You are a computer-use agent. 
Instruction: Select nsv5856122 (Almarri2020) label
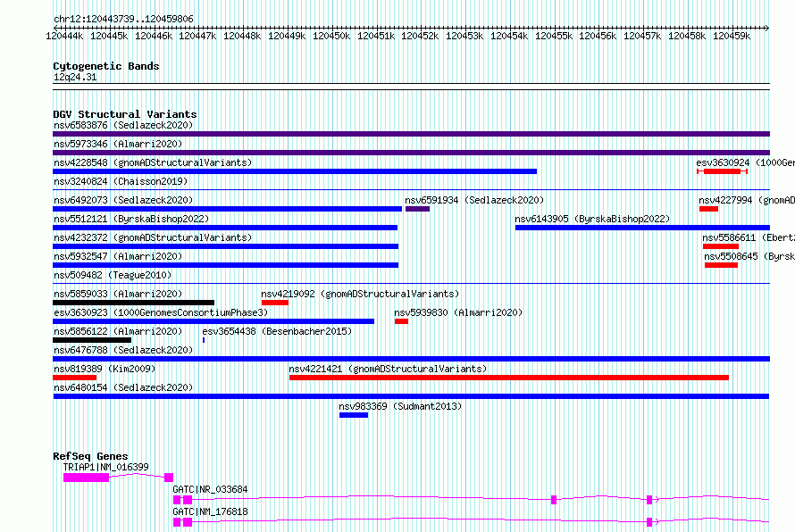[x=118, y=331]
